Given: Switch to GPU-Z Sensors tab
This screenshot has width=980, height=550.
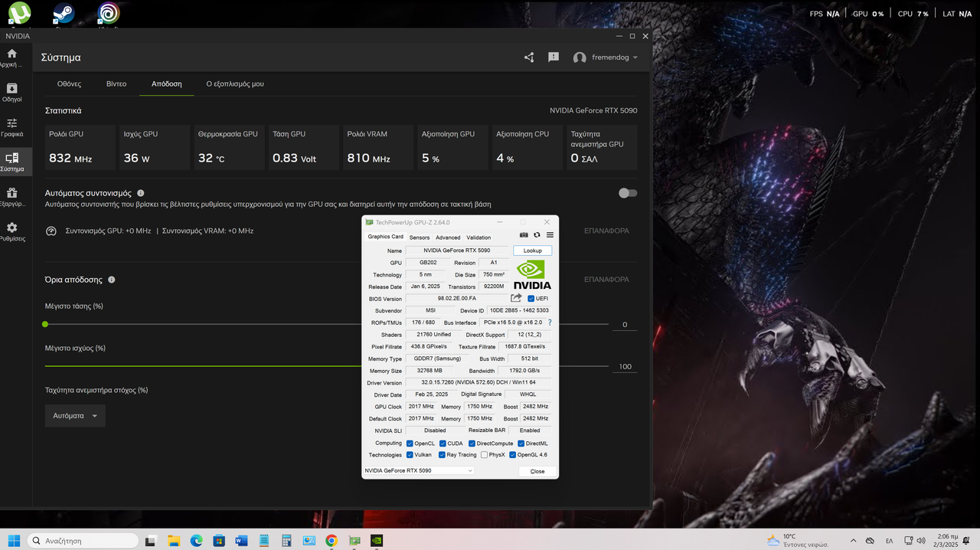Looking at the screenshot, I should click(x=420, y=237).
